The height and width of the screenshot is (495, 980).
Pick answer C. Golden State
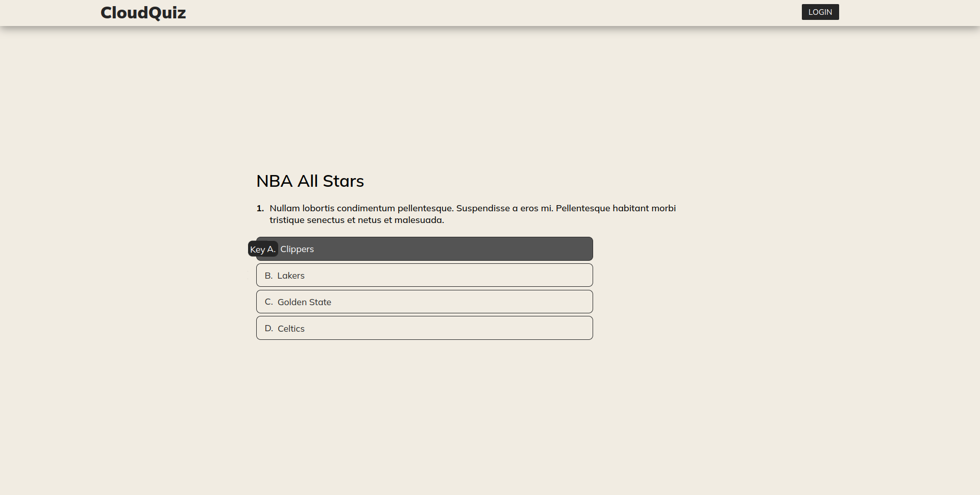point(424,302)
